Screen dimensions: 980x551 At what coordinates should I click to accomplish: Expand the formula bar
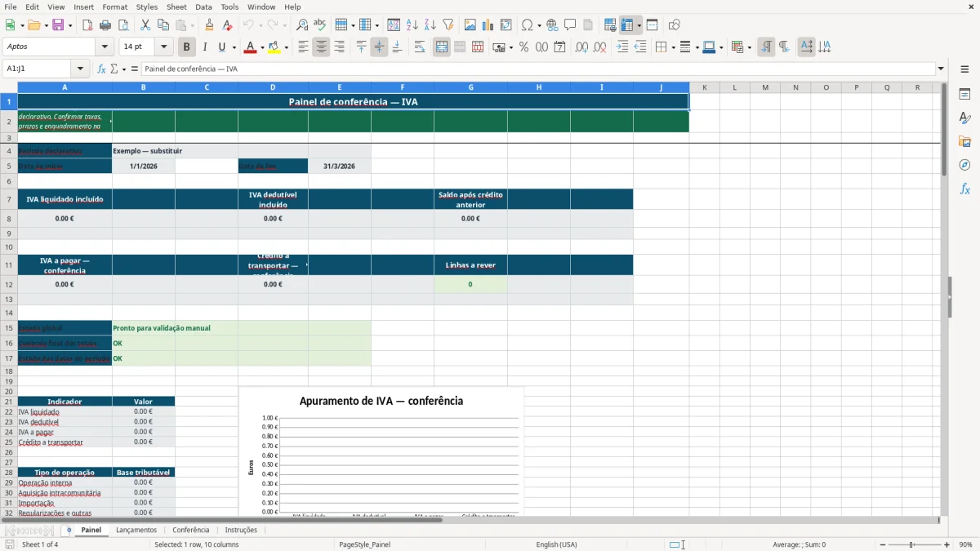(x=941, y=69)
